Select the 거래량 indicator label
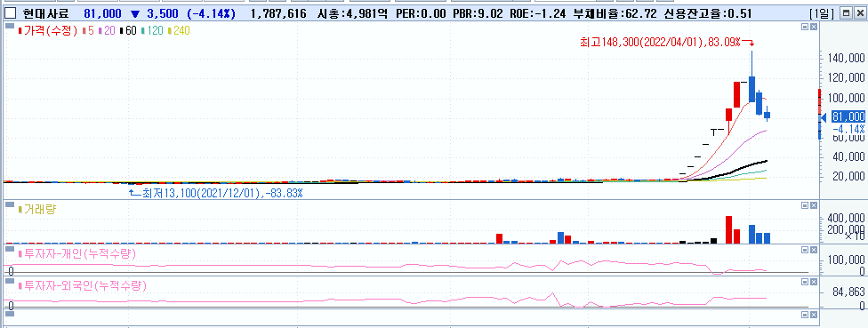Image resolution: width=868 pixels, height=328 pixels. coord(37,209)
